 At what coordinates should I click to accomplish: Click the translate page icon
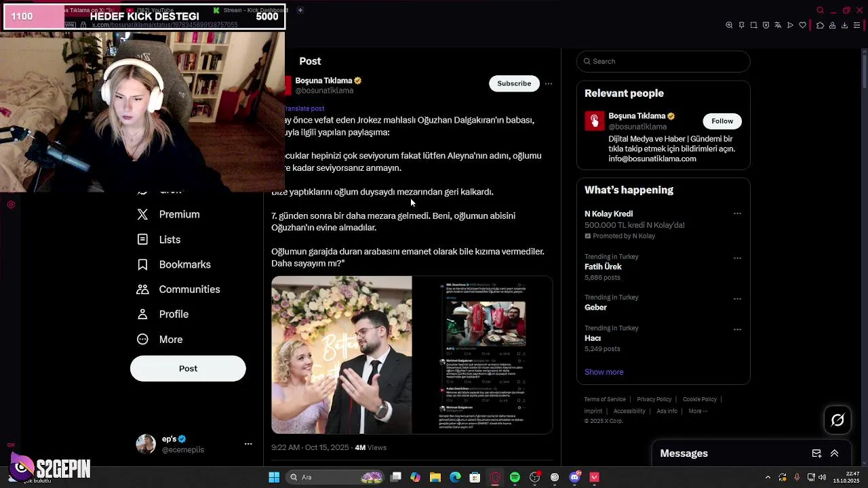point(778,25)
